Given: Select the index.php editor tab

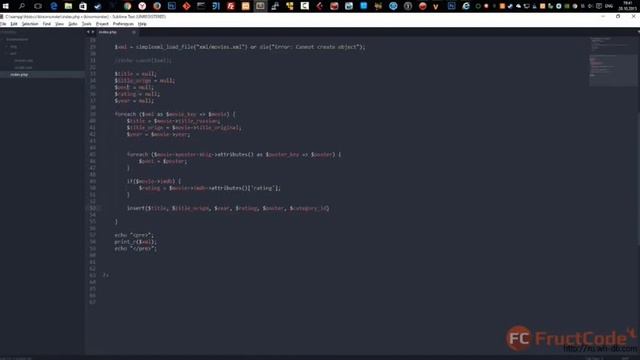Looking at the screenshot, I should (116, 32).
